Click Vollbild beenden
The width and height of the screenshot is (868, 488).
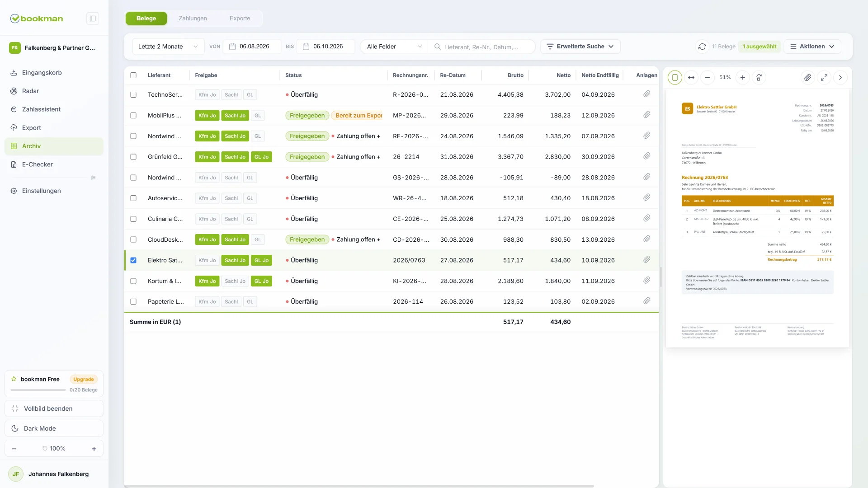click(54, 408)
